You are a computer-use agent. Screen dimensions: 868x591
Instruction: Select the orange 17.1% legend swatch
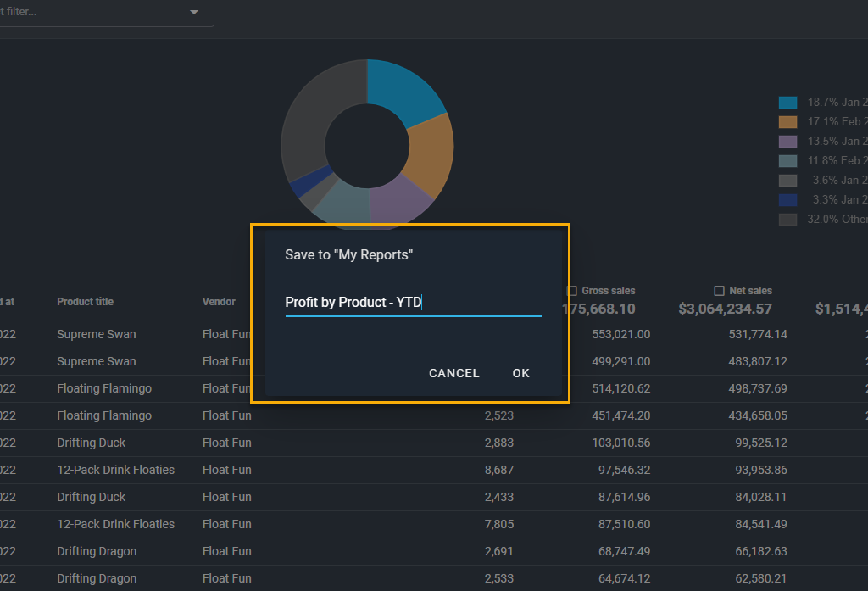pyautogui.click(x=787, y=122)
